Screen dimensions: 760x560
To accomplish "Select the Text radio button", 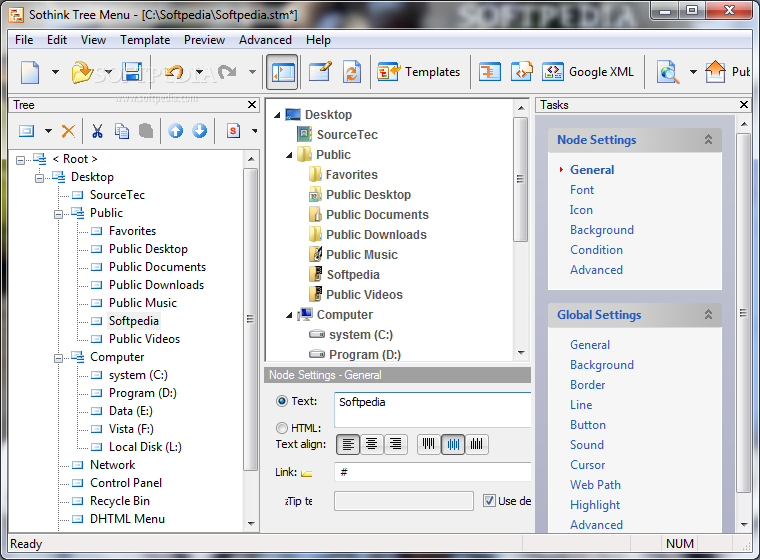I will click(x=282, y=401).
